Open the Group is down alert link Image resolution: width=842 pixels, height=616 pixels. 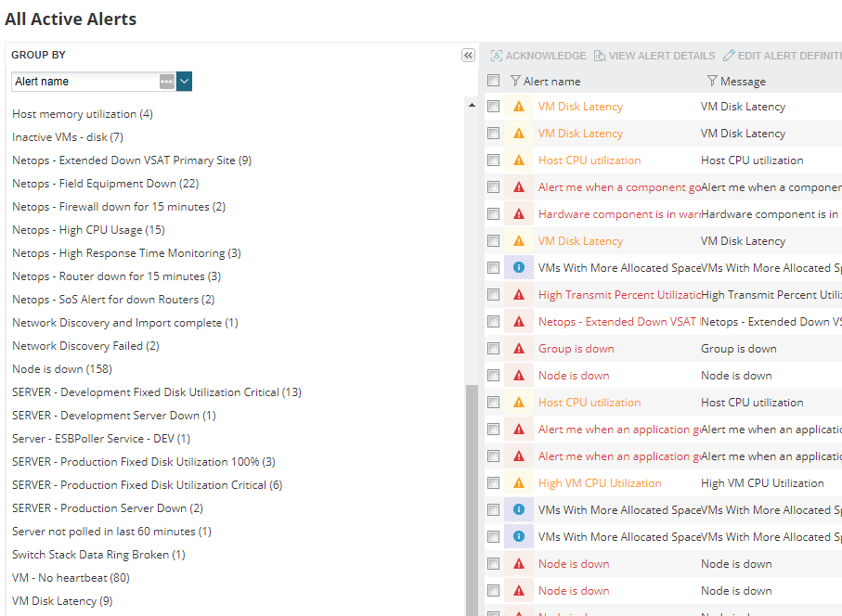pyautogui.click(x=576, y=349)
